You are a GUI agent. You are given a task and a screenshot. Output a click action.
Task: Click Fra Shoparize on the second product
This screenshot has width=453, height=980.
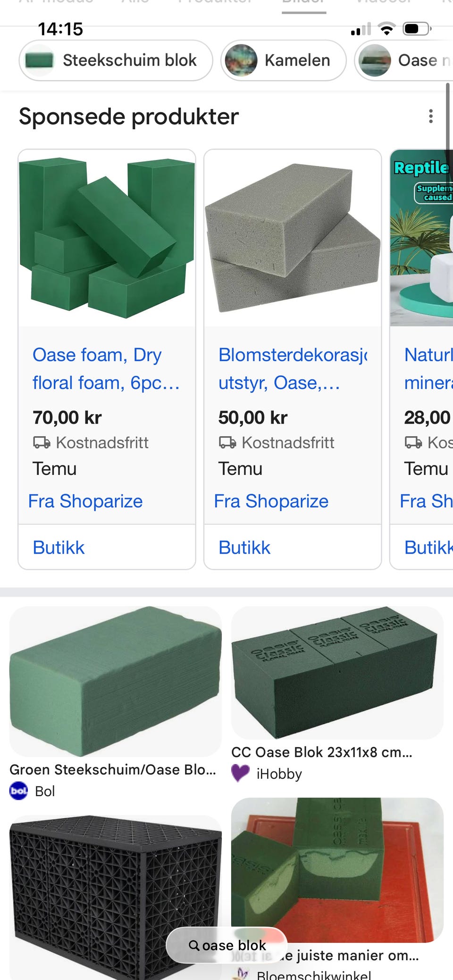click(x=271, y=501)
